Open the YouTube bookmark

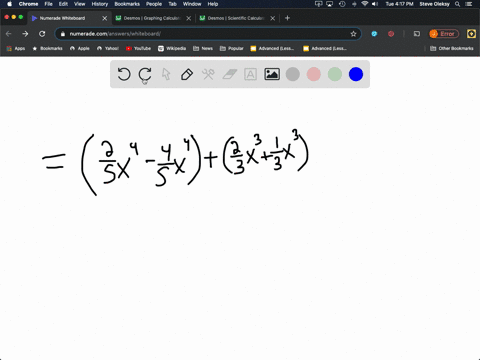coord(138,48)
